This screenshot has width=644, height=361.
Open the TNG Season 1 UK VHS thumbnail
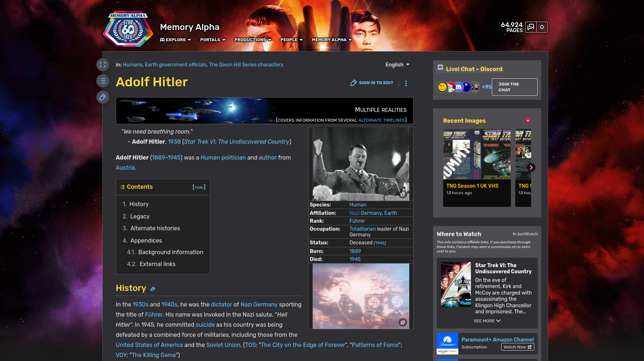[477, 154]
